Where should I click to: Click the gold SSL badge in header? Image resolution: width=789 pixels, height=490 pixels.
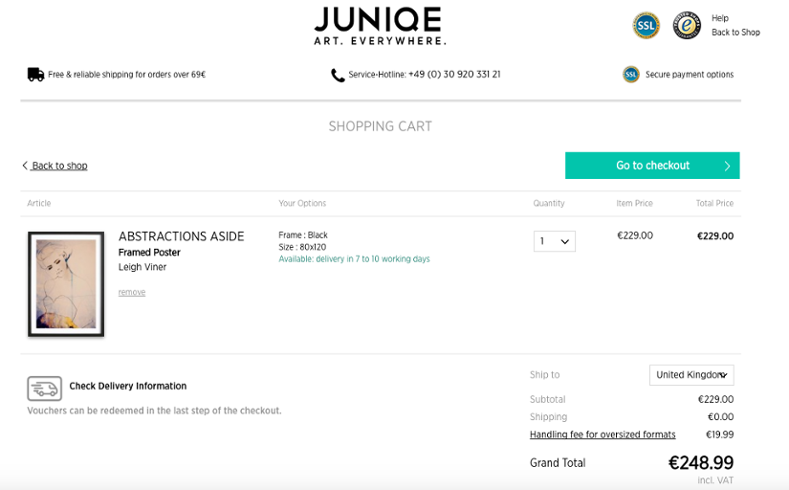click(646, 25)
